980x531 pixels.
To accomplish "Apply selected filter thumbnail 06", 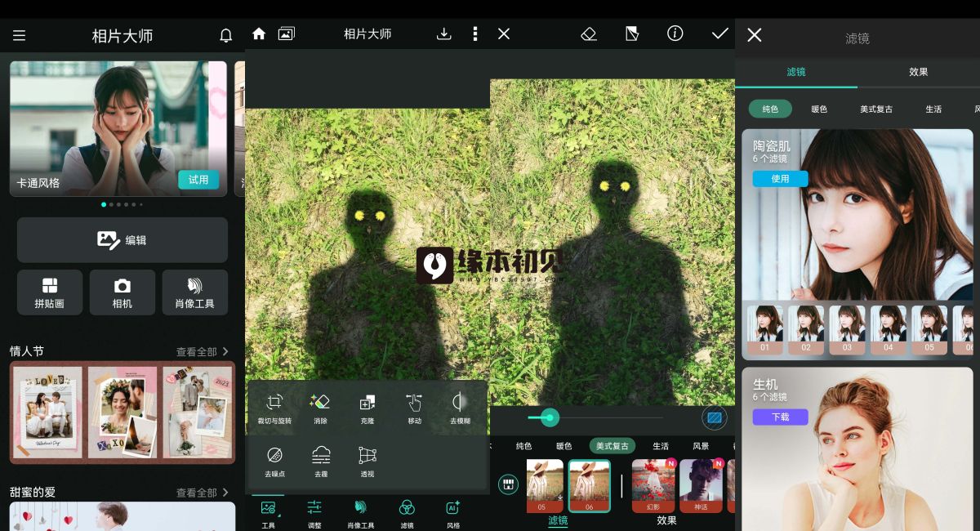I will [x=590, y=485].
